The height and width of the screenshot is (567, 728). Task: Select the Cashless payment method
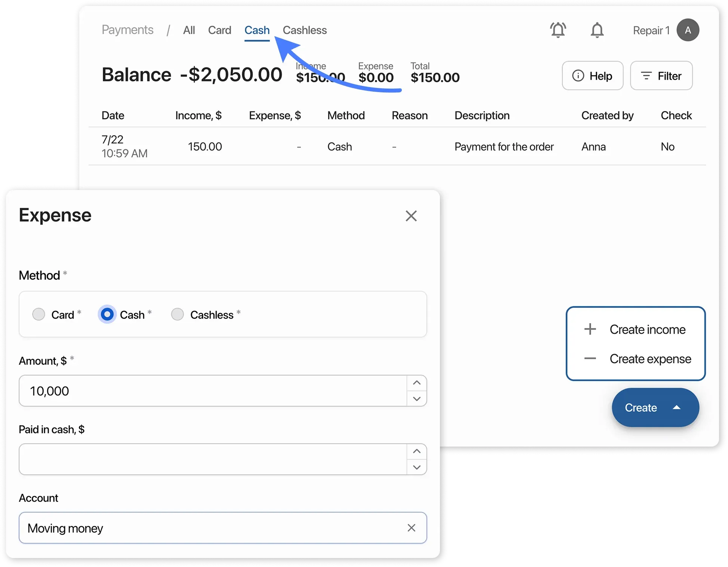click(177, 315)
